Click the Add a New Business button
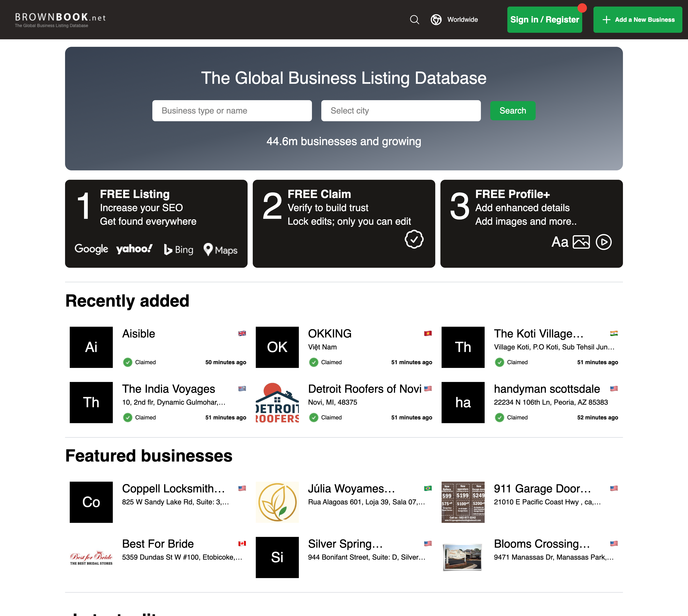Viewport: 688px width, 616px height. [638, 20]
